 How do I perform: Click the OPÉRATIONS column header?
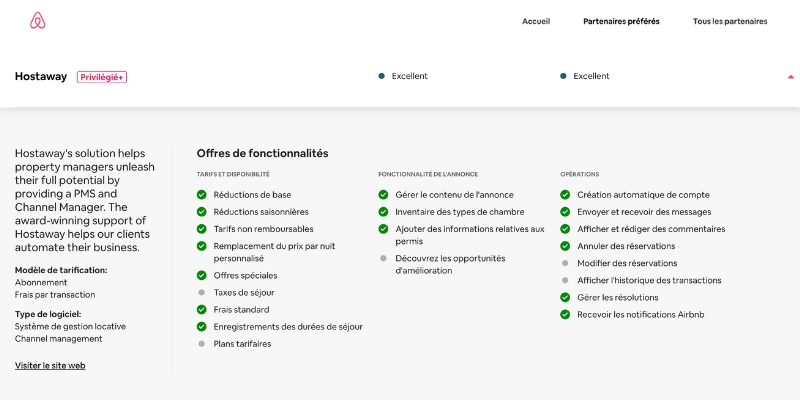pyautogui.click(x=580, y=174)
